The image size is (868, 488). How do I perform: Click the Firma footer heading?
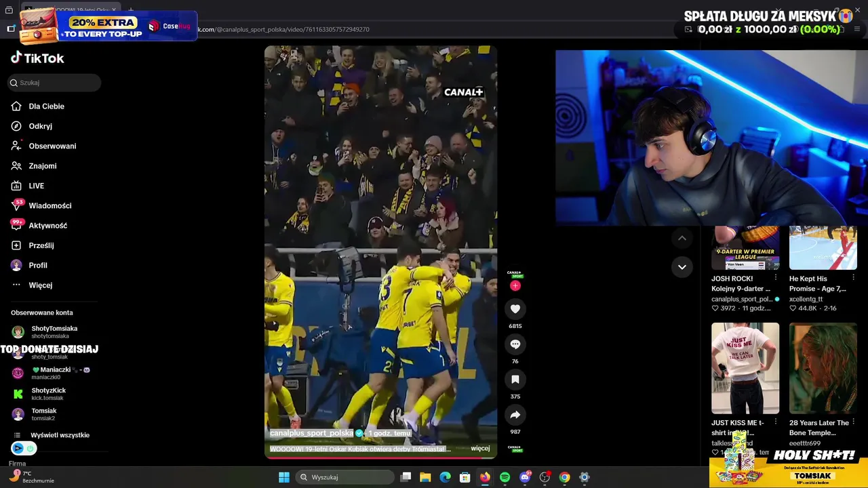[18, 464]
